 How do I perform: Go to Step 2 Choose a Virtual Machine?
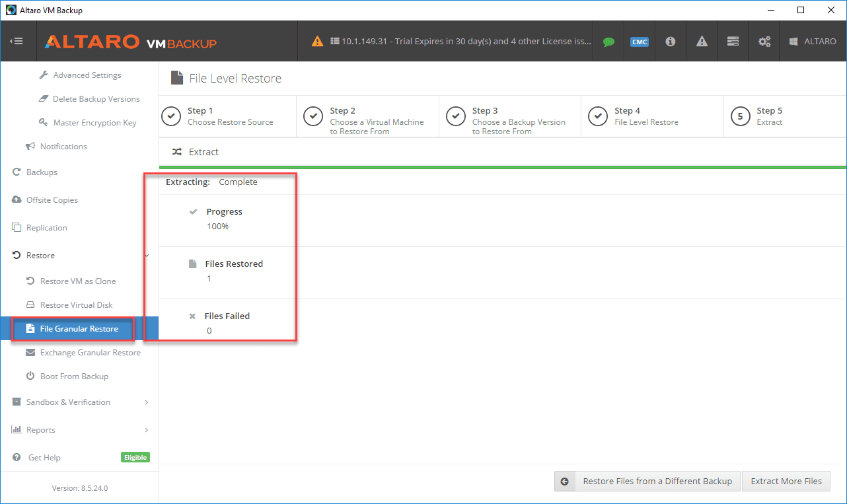(367, 116)
